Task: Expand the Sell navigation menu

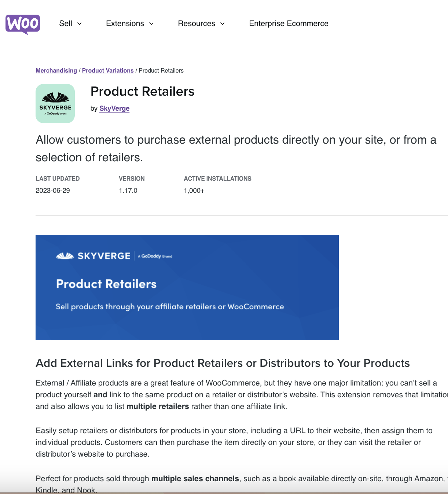Action: tap(66, 23)
